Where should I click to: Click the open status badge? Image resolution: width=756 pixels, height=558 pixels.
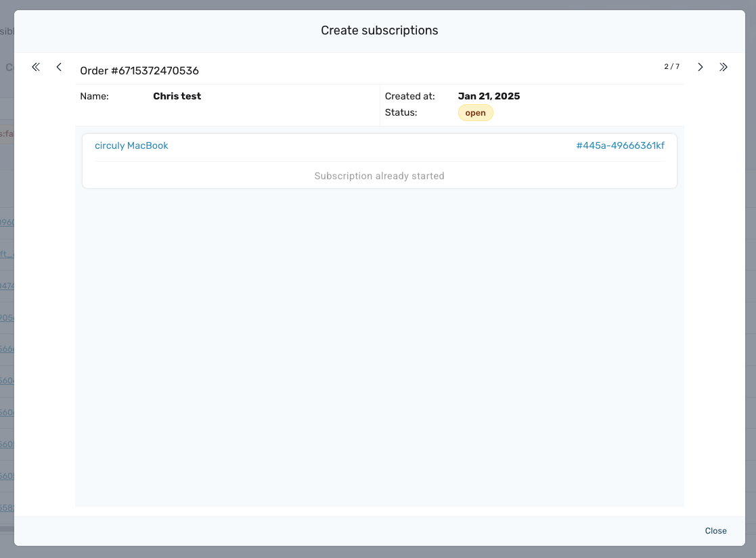(x=475, y=113)
